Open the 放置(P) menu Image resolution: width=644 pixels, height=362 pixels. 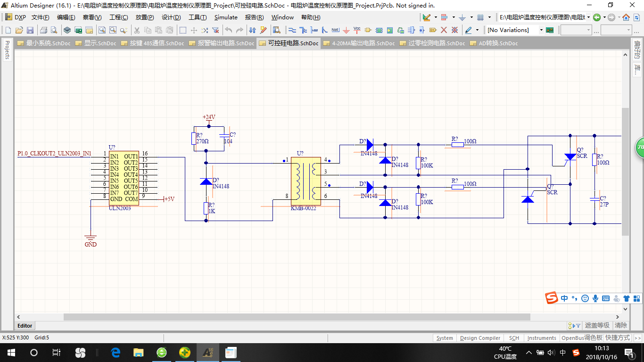point(145,17)
